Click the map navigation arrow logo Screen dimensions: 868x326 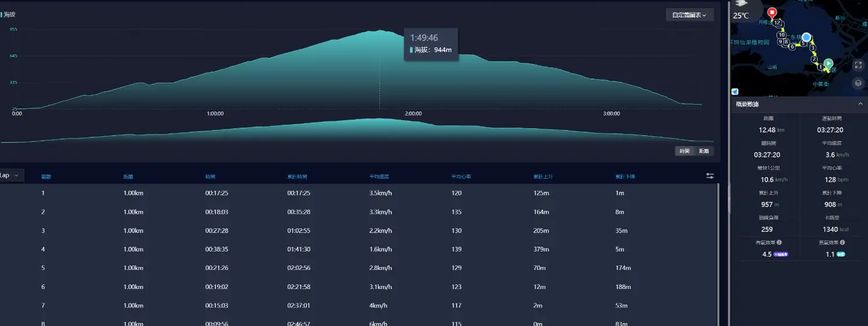click(x=735, y=91)
